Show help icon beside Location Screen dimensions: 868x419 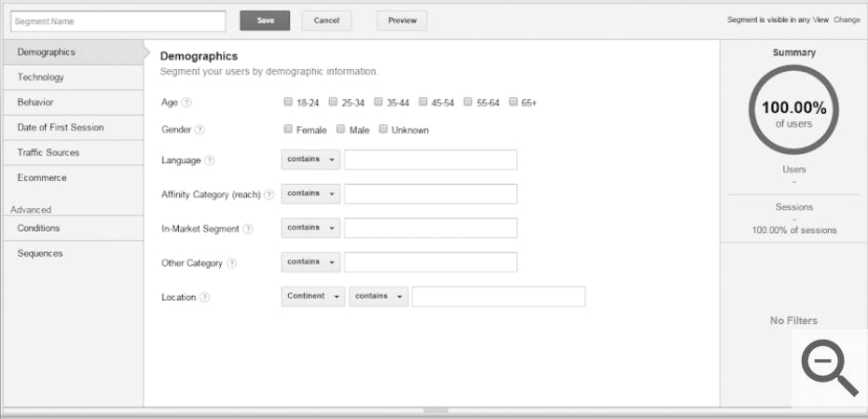205,297
